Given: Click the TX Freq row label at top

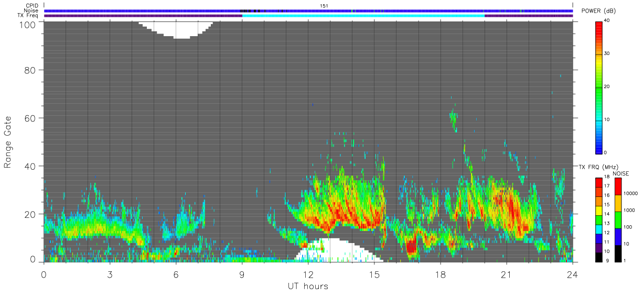Looking at the screenshot, I should click(28, 15).
